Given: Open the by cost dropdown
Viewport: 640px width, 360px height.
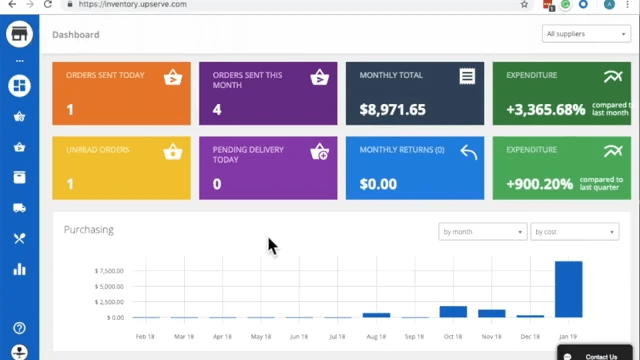Looking at the screenshot, I should pos(574,231).
